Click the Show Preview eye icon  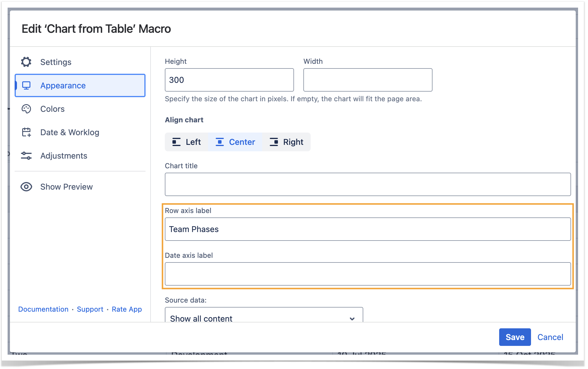[x=26, y=187]
